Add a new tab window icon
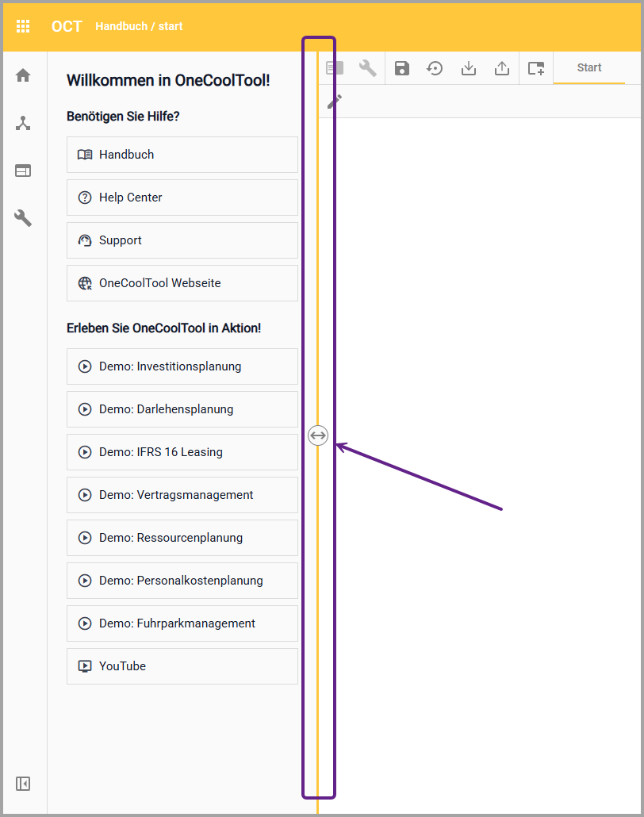644x817 pixels. [536, 68]
